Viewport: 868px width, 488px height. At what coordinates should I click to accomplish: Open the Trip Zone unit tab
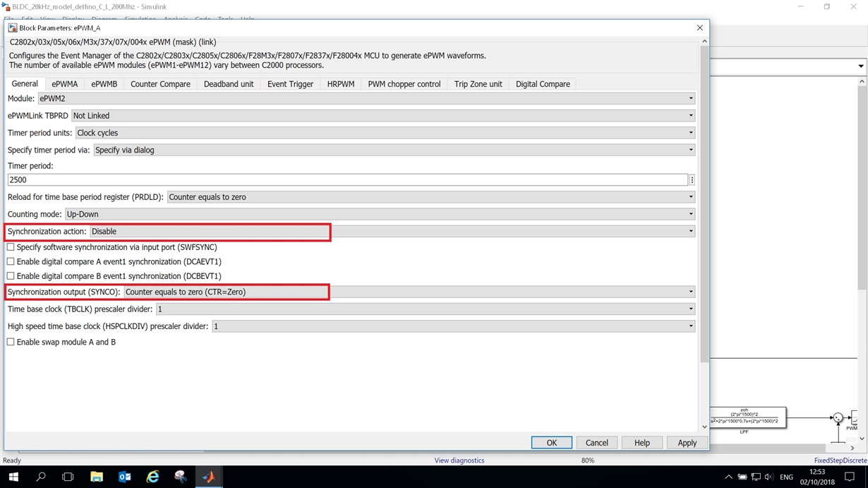[x=478, y=83]
